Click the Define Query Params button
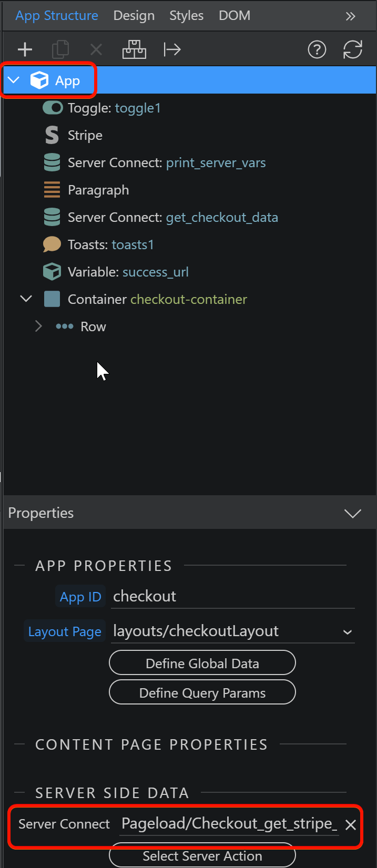 pyautogui.click(x=202, y=693)
